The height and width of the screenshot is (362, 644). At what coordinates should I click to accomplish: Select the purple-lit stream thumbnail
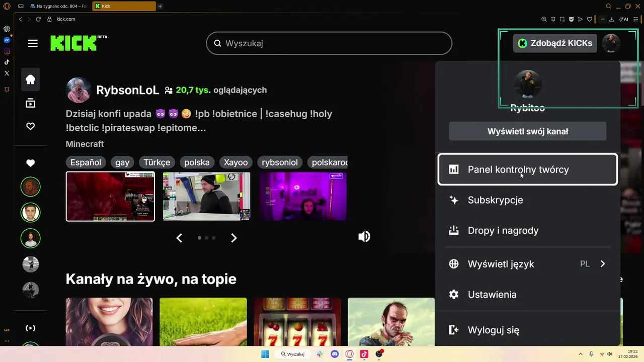303,197
